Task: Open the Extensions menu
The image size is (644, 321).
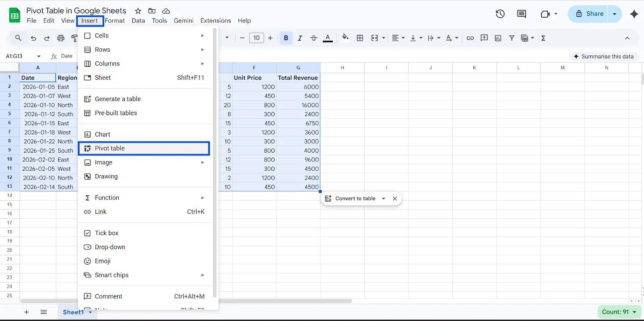Action: tap(216, 21)
